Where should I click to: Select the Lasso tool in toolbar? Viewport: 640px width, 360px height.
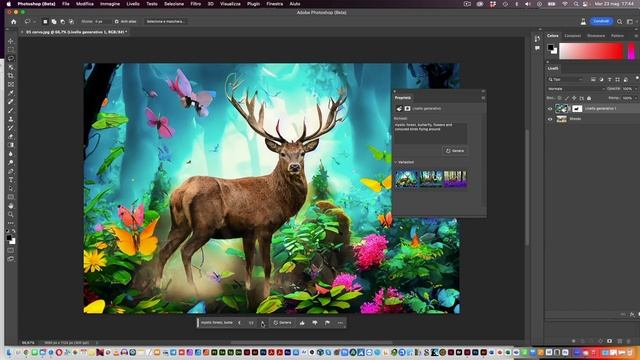pos(11,58)
